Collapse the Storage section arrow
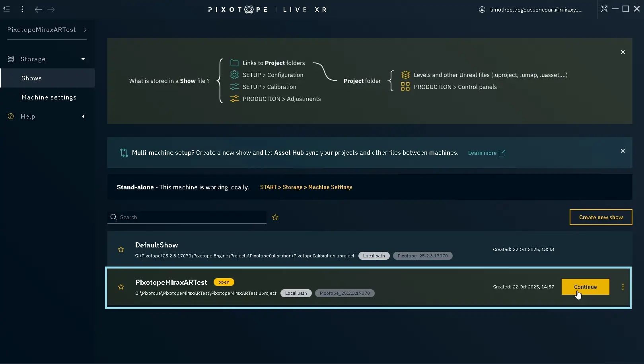The height and width of the screenshot is (364, 644). point(83,59)
